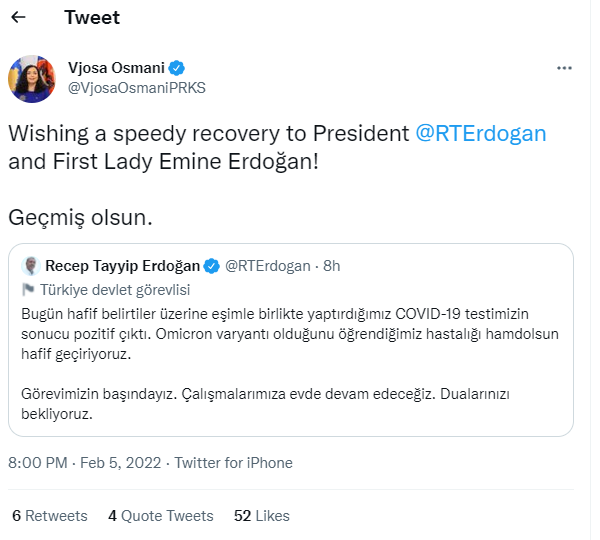Screen dimensions: 600x540
Task: Click the @VjosaOsmaniPRKS handle
Action: pyautogui.click(x=136, y=88)
